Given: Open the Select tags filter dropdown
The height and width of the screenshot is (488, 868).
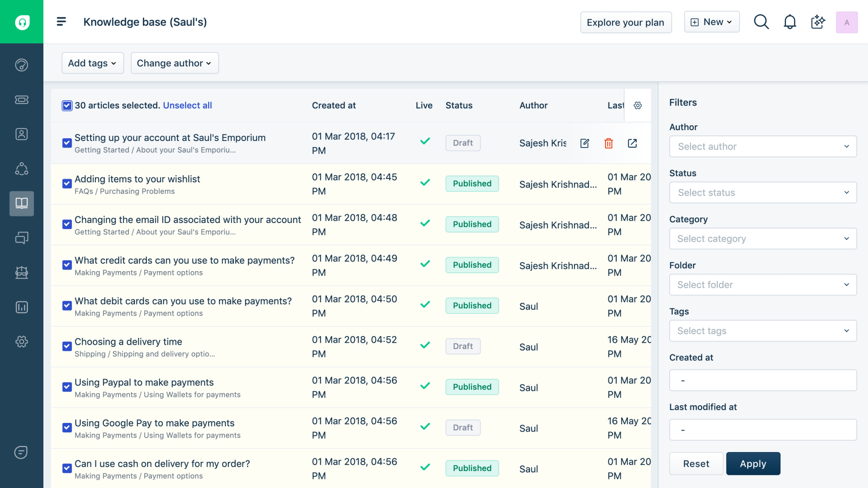Looking at the screenshot, I should coord(762,331).
